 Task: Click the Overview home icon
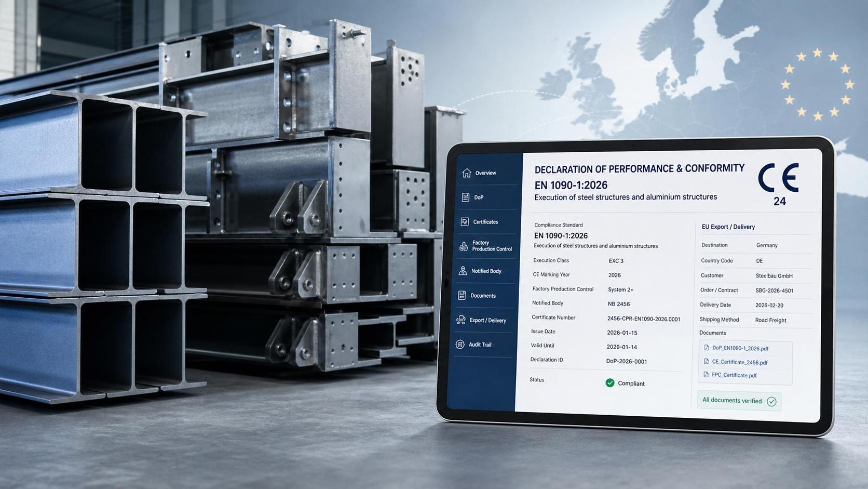[x=467, y=173]
